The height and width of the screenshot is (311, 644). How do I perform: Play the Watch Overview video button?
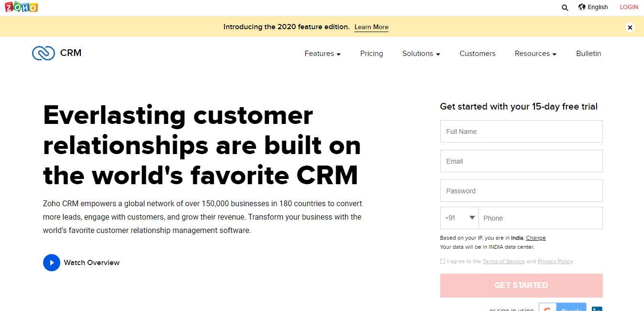[52, 263]
